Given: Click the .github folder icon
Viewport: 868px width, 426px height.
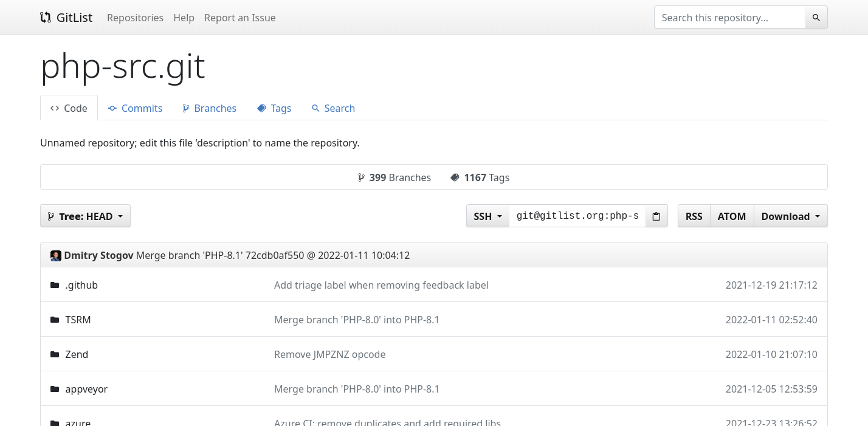Looking at the screenshot, I should [55, 285].
